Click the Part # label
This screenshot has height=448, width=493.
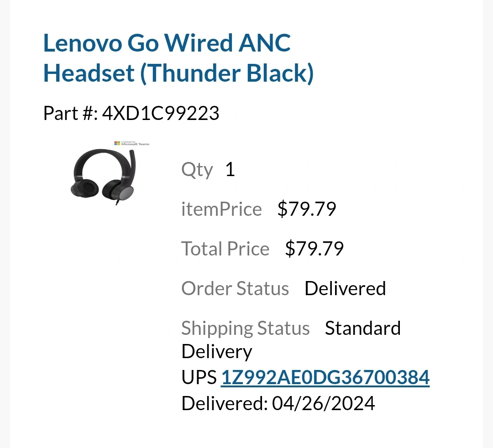point(70,113)
